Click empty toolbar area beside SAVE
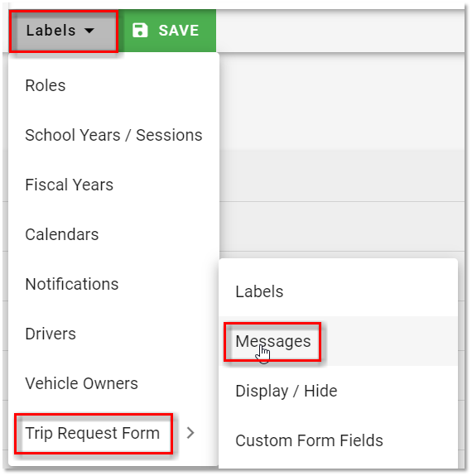 [340, 31]
